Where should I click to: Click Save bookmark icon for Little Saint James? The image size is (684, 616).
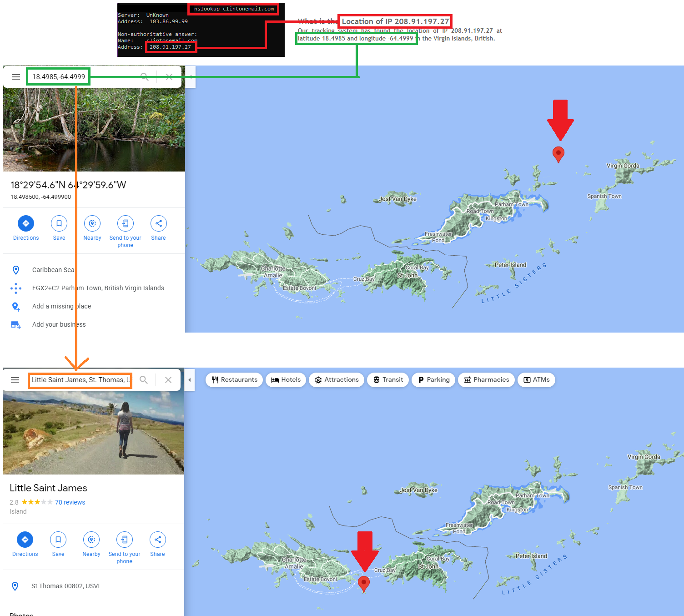click(58, 540)
